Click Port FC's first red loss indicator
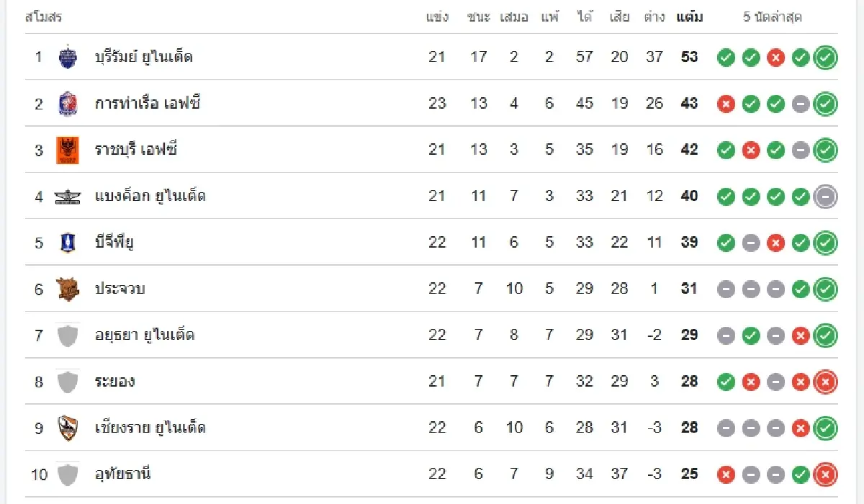The image size is (864, 504). coord(726,104)
